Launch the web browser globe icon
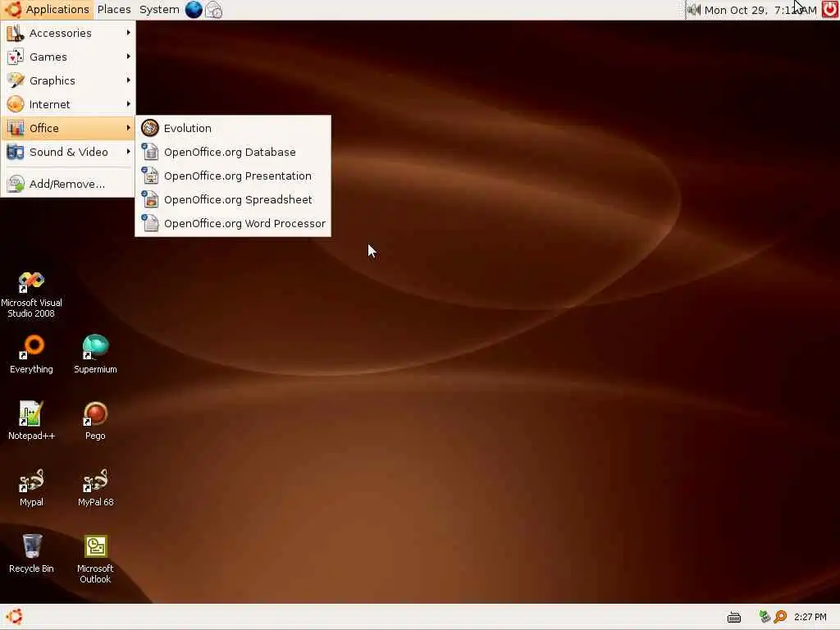This screenshot has height=630, width=840. pyautogui.click(x=194, y=10)
